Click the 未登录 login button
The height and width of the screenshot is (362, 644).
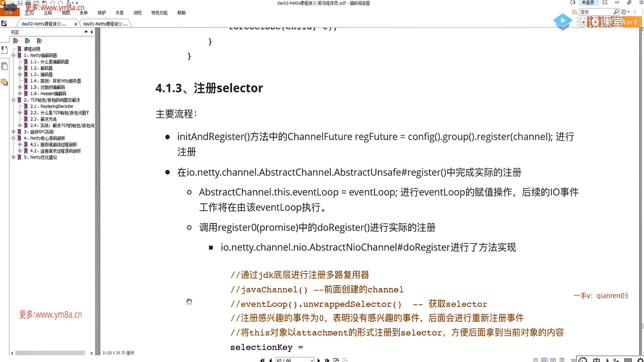pyautogui.click(x=588, y=3)
